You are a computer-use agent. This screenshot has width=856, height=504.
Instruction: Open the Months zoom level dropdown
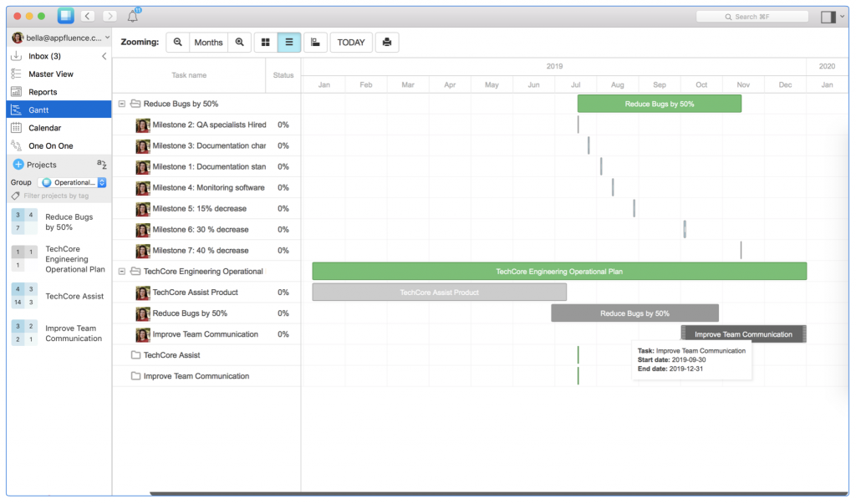tap(208, 42)
